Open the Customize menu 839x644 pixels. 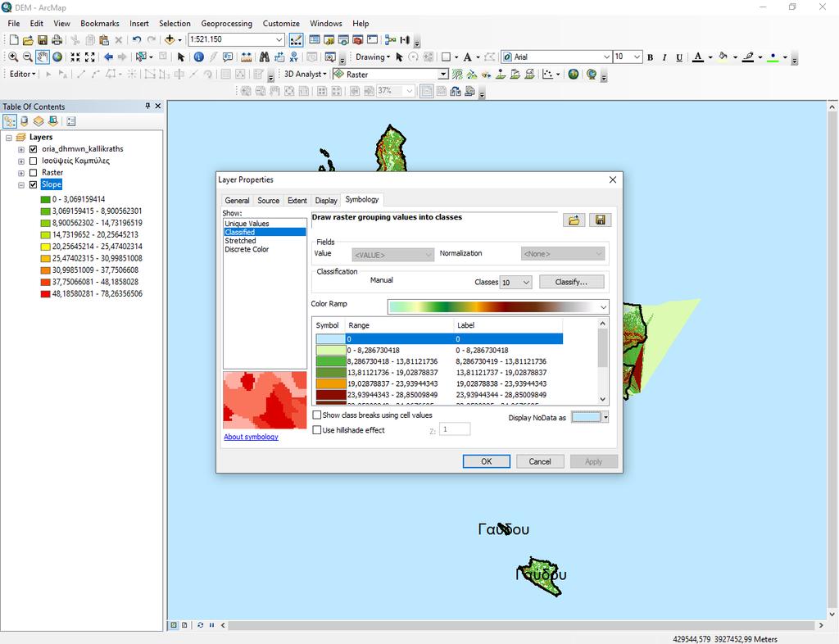pyautogui.click(x=281, y=24)
